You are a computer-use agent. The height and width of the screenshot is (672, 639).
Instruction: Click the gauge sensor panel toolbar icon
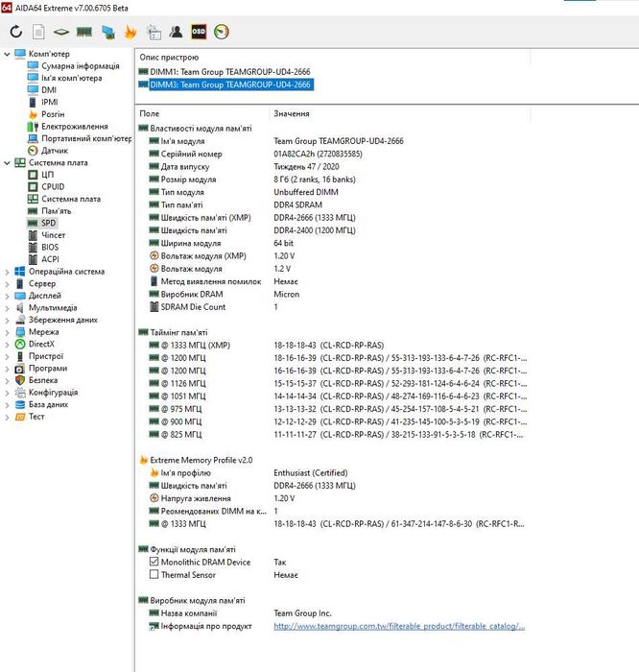click(222, 32)
